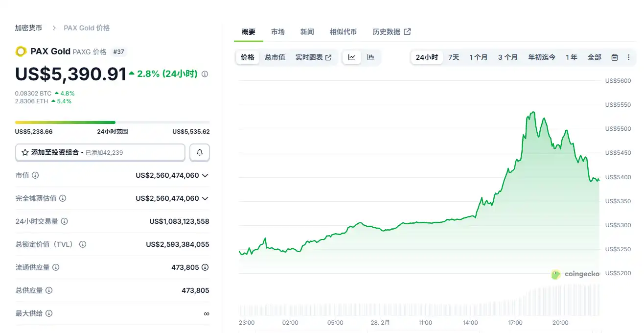Click the price alert bell icon

tap(200, 152)
